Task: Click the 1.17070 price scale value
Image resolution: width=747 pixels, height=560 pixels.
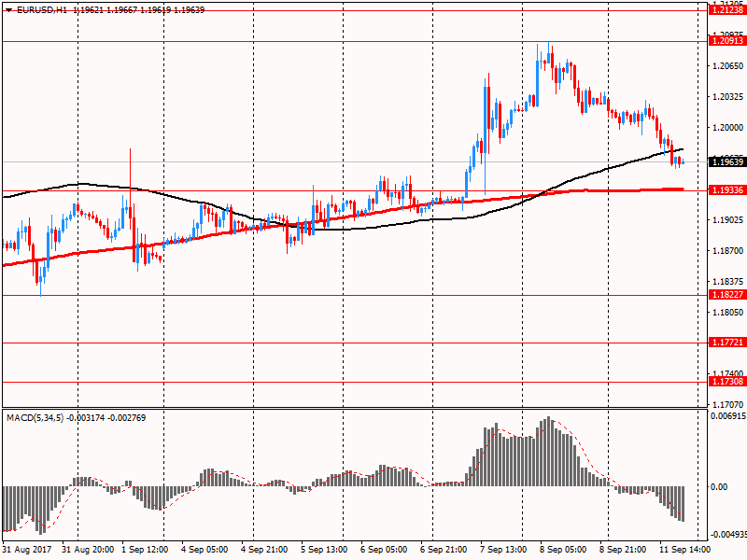Action: 727,405
